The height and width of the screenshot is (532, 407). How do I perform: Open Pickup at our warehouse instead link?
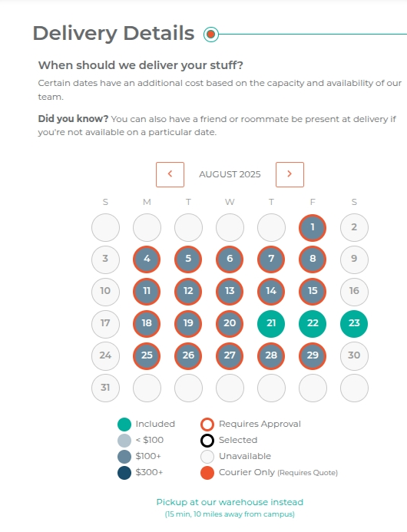[230, 502]
